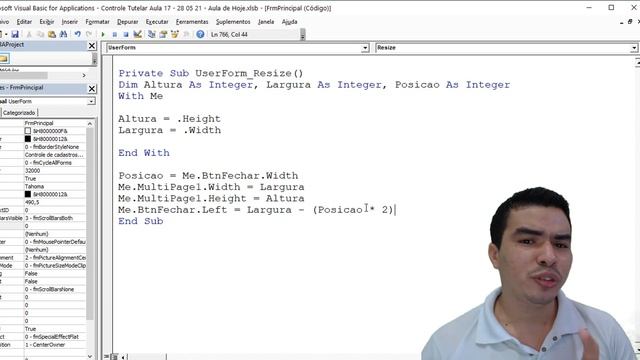640x360 pixels.
Task: Open VBA Help with the question mark icon
Action: click(200, 34)
